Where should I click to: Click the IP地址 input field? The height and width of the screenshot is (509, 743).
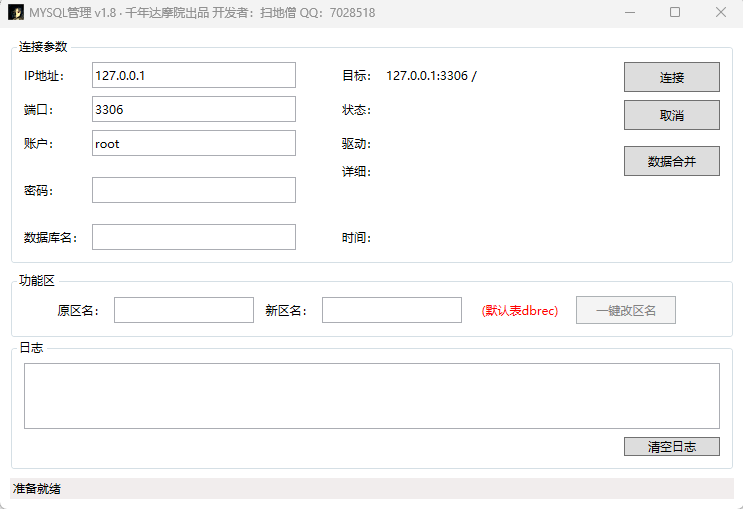coord(194,75)
